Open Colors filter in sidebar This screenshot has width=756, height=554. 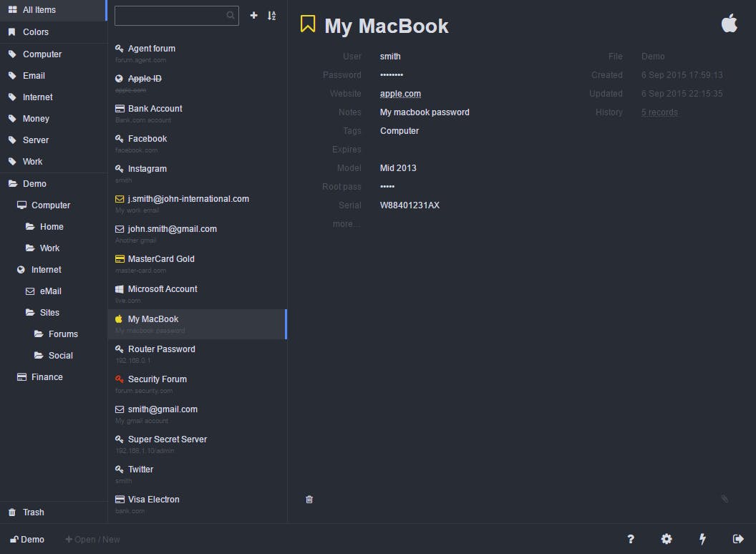(54, 31)
